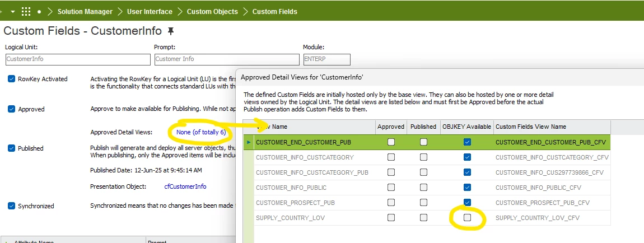Toggle the Published checkbox on left form
The width and height of the screenshot is (644, 243).
point(12,148)
